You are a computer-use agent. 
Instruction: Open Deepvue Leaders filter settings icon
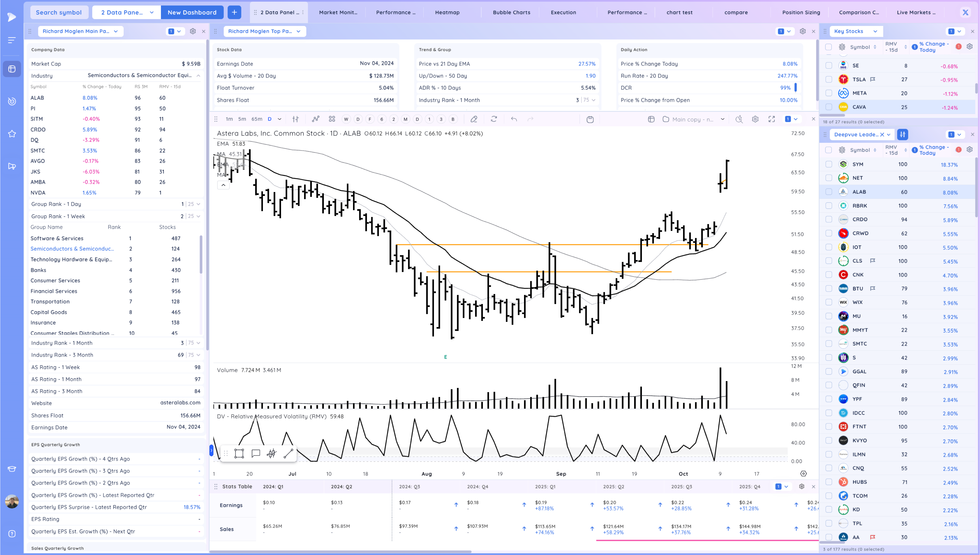[x=903, y=134]
